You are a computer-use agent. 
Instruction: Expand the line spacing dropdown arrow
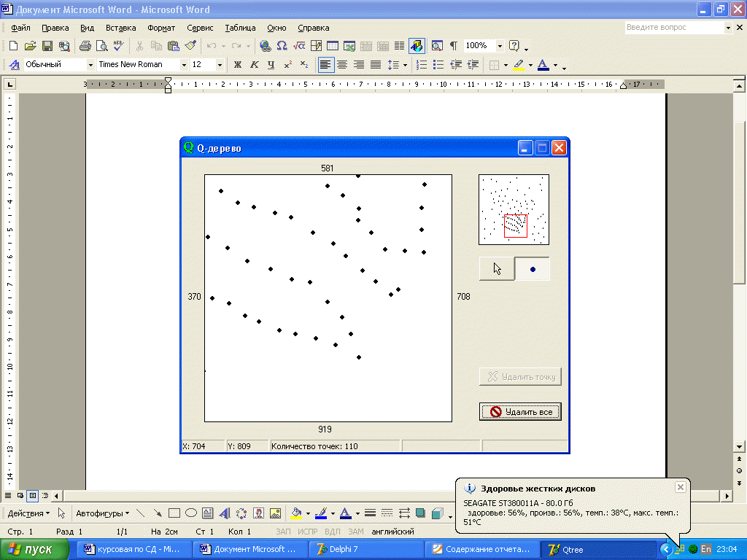[x=405, y=65]
